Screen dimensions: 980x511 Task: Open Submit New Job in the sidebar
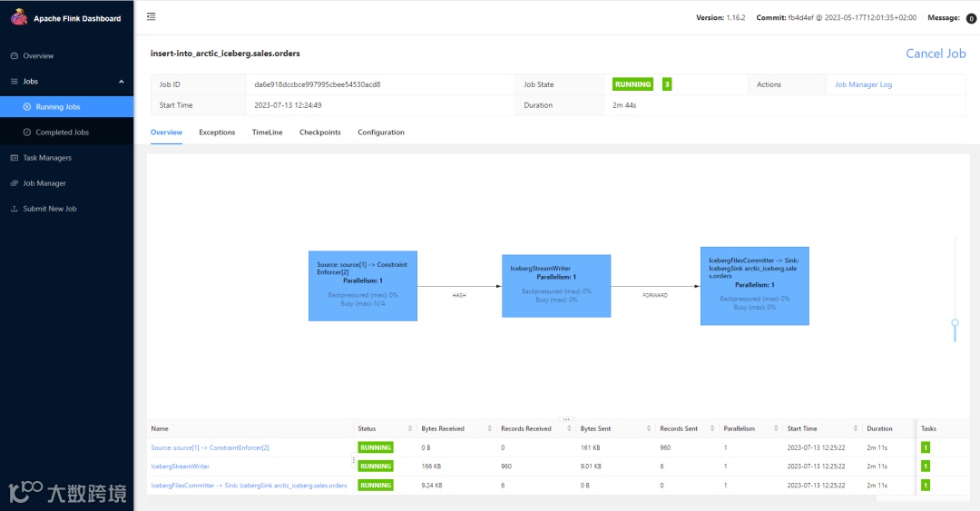tap(50, 209)
